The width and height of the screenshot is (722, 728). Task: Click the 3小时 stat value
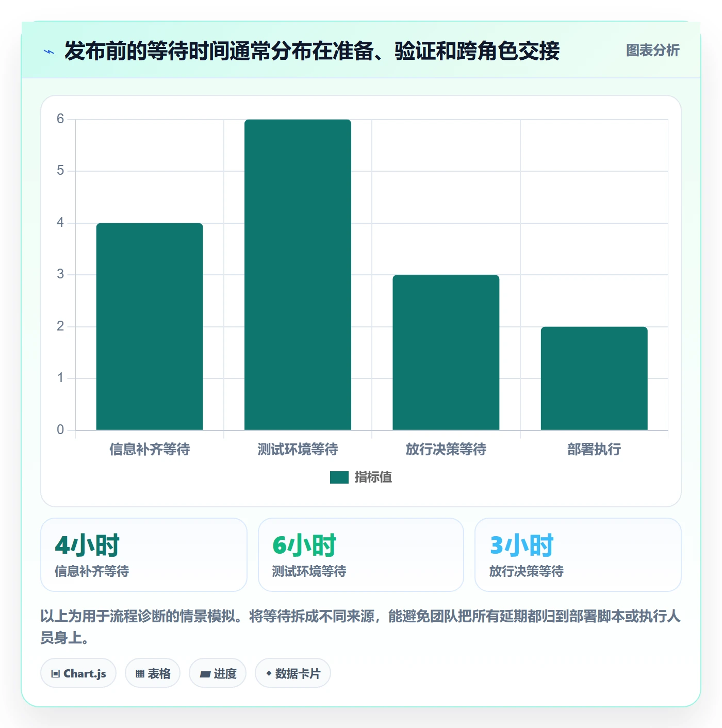(x=521, y=545)
